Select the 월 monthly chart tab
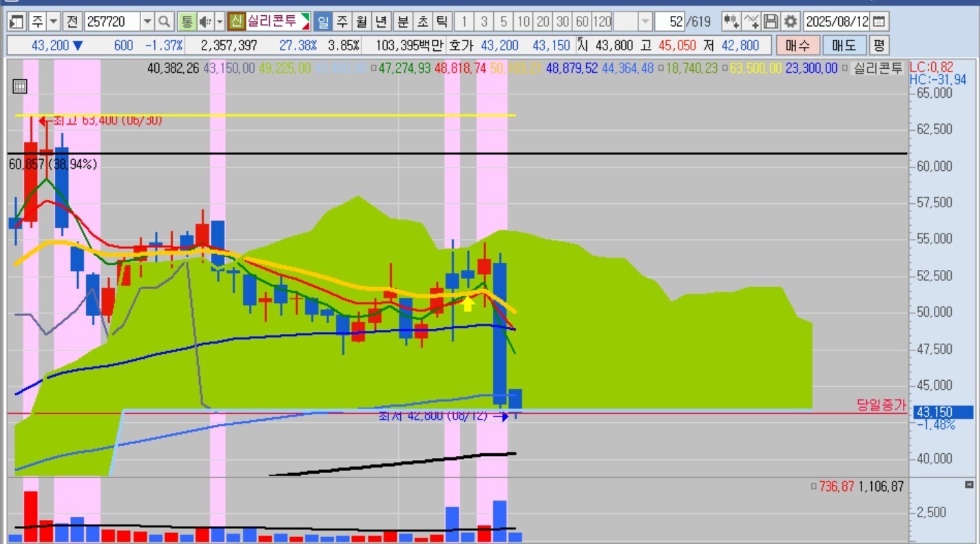Image resolution: width=980 pixels, height=544 pixels. click(x=362, y=21)
